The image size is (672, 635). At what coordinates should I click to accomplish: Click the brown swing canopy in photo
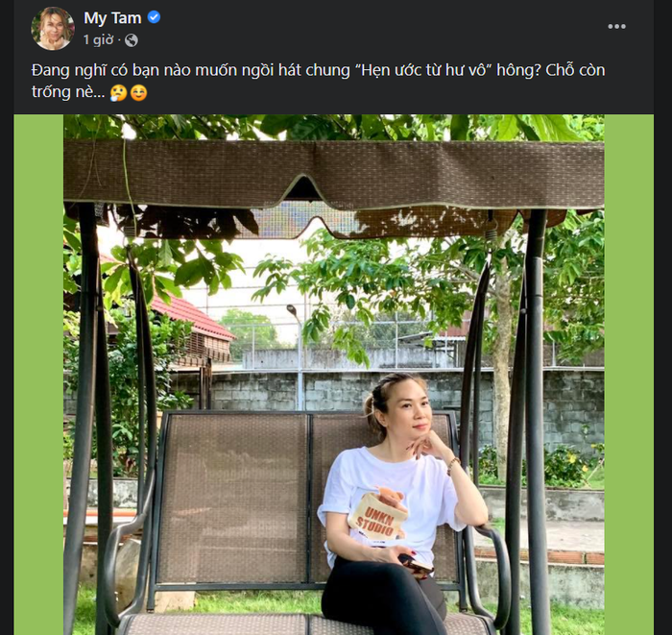(334, 174)
